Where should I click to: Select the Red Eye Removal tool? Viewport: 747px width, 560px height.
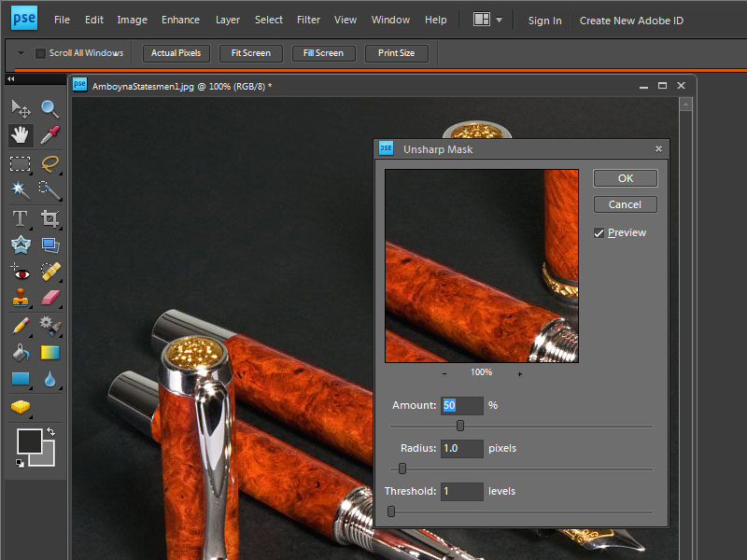(x=20, y=273)
